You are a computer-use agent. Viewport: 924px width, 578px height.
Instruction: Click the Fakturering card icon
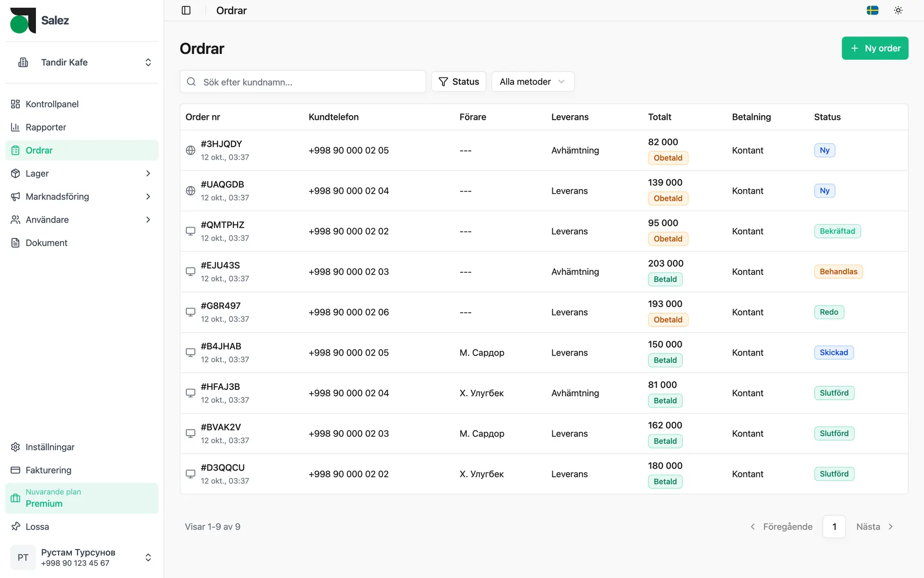[15, 470]
